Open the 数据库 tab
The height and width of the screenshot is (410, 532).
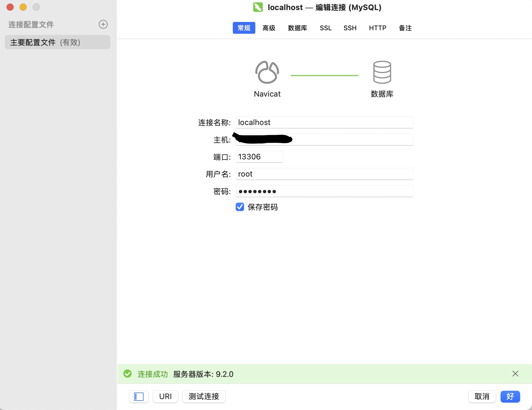coord(297,28)
